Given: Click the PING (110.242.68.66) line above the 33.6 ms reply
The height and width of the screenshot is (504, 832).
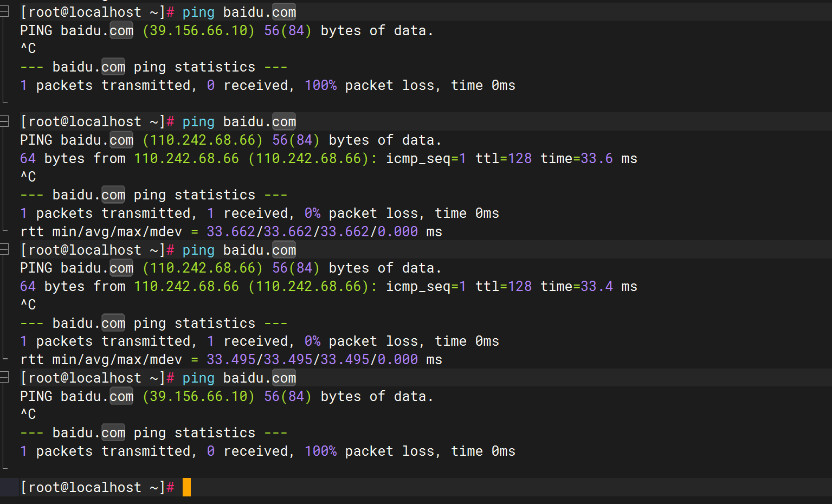Looking at the screenshot, I should 231,140.
